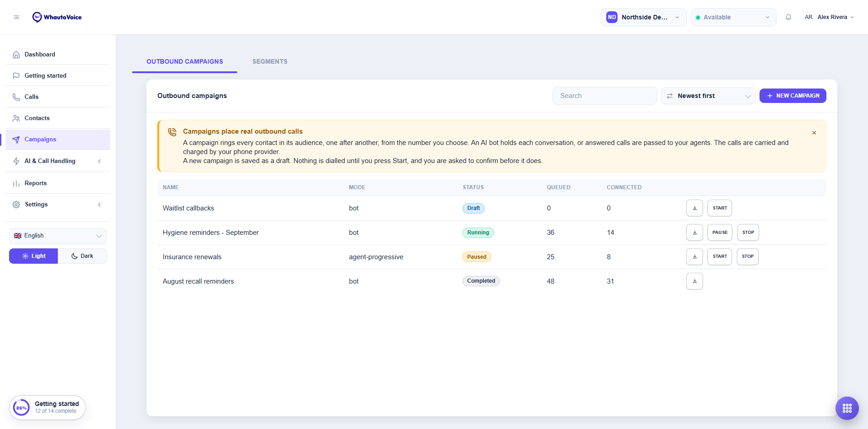This screenshot has height=429, width=868.
Task: Open the apps grid floating button
Action: [x=847, y=408]
